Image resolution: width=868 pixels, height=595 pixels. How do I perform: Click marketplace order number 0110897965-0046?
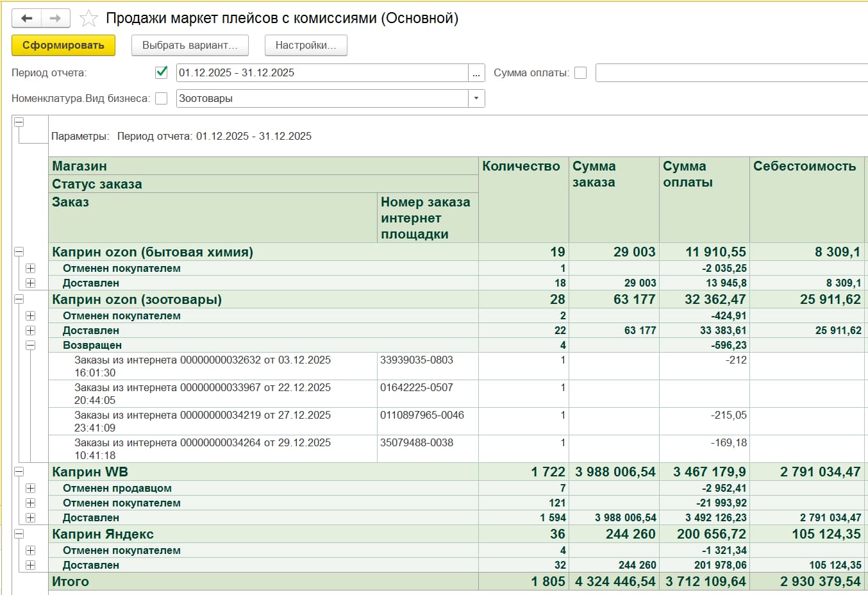(x=422, y=415)
